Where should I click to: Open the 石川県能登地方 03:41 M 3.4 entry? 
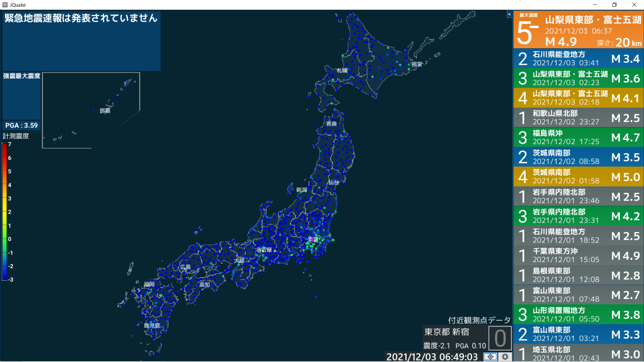click(x=578, y=58)
